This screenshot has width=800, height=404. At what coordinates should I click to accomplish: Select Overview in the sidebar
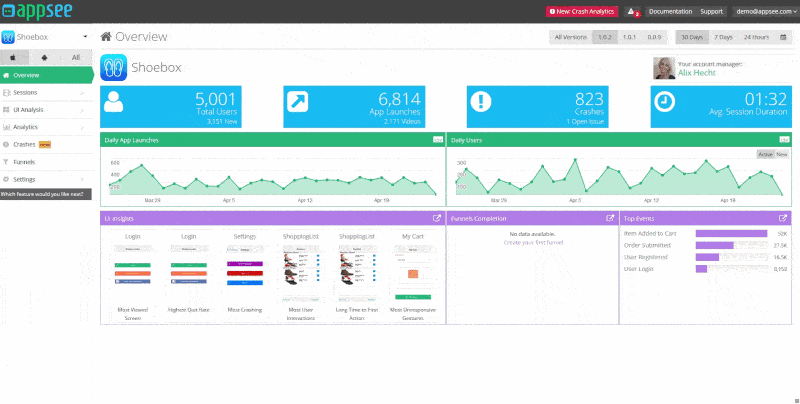(x=46, y=75)
